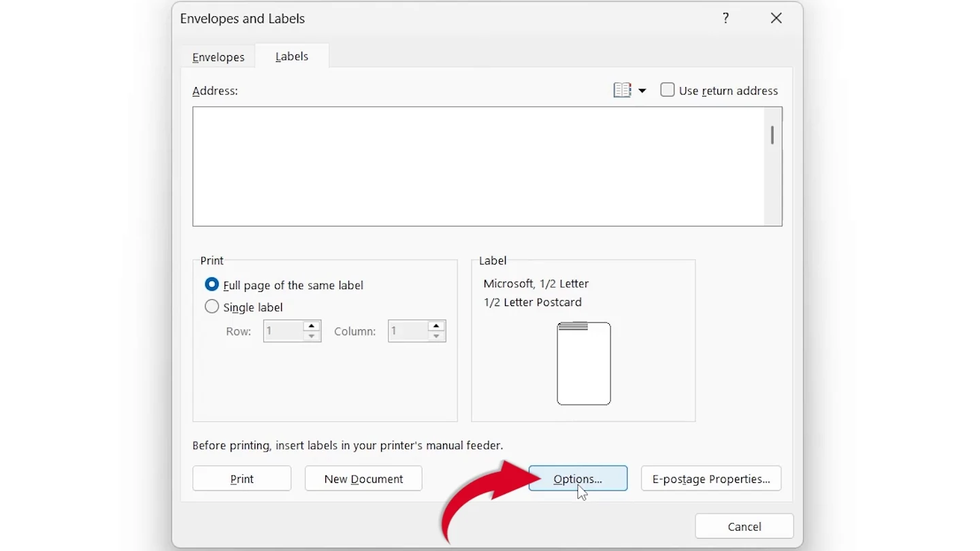Click the Print button

pyautogui.click(x=242, y=479)
